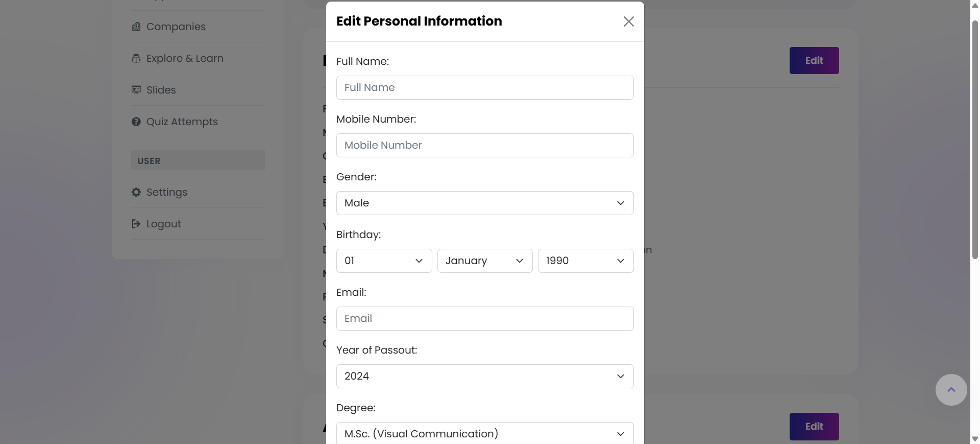
Task: Click the upper Edit button
Action: [x=814, y=60]
